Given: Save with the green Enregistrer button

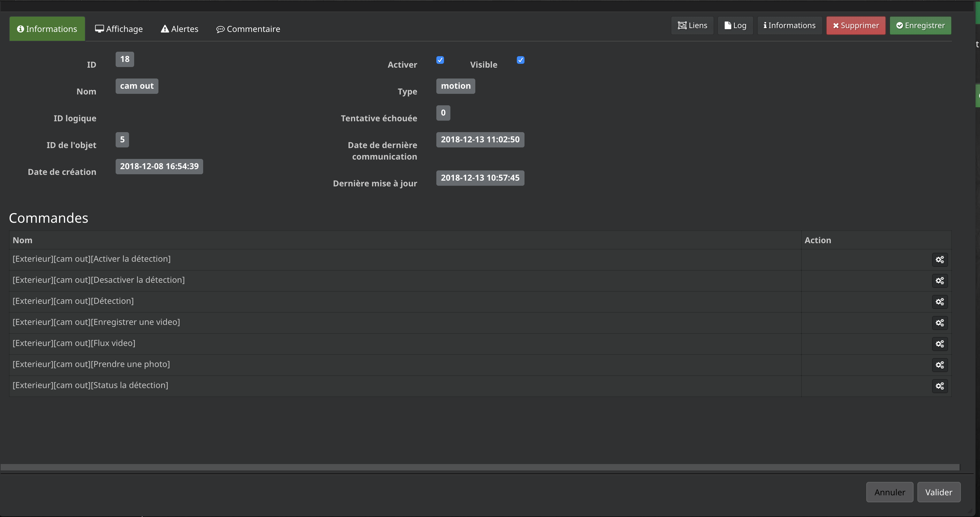Looking at the screenshot, I should (x=921, y=26).
